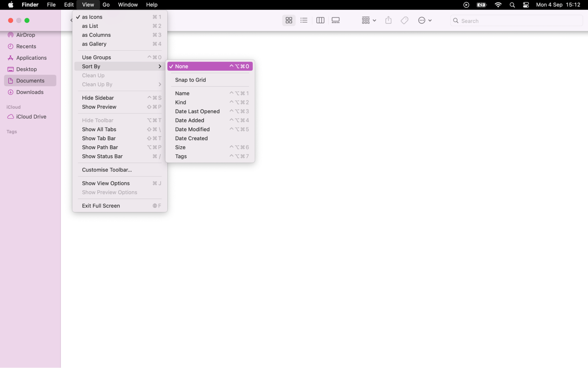
Task: Open the Apple menu
Action: pos(11,5)
